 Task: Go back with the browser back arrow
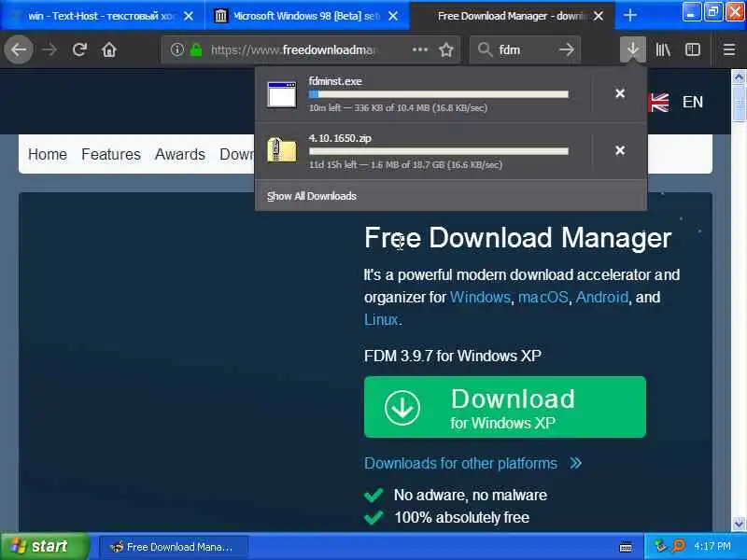click(x=19, y=49)
